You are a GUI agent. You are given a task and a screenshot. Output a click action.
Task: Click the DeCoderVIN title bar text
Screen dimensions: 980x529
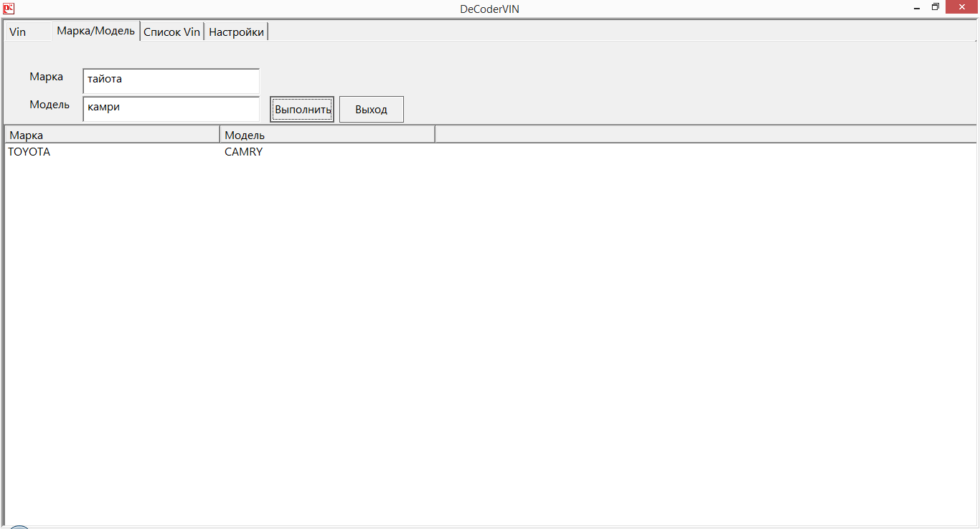[489, 9]
